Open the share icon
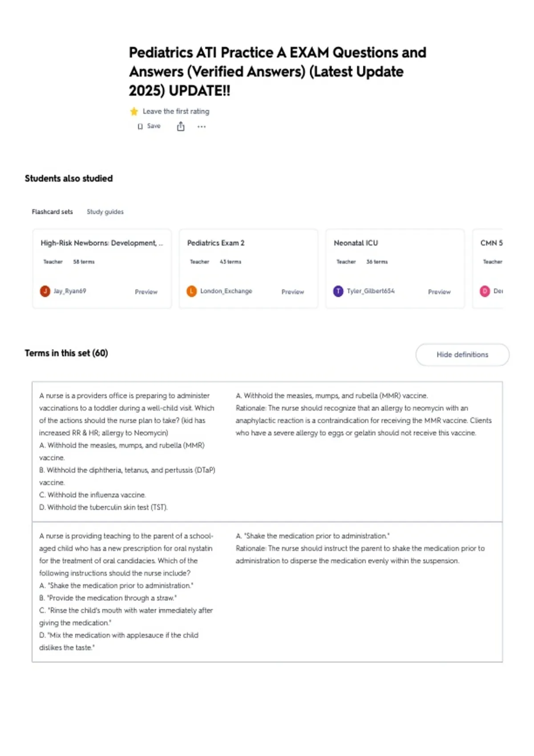This screenshot has height=756, width=534. click(181, 126)
